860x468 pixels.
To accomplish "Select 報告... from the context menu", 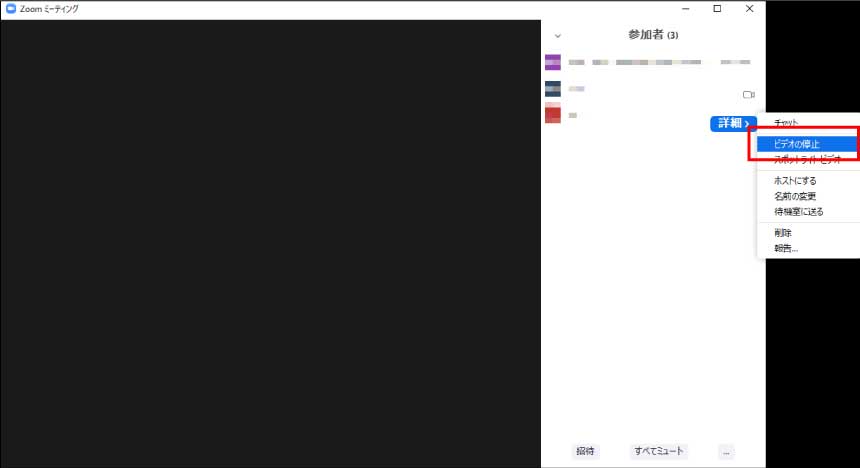I will tap(785, 248).
